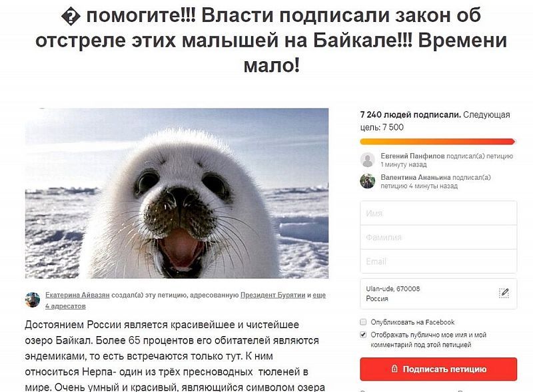Select the Email input field
Viewport: 533px width, 392px height.
pyautogui.click(x=438, y=261)
